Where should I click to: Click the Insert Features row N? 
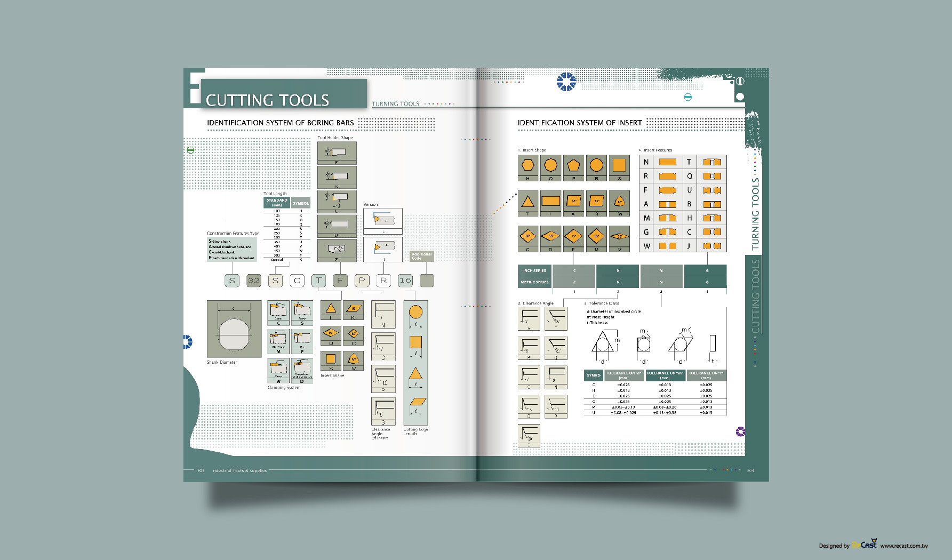(x=661, y=162)
